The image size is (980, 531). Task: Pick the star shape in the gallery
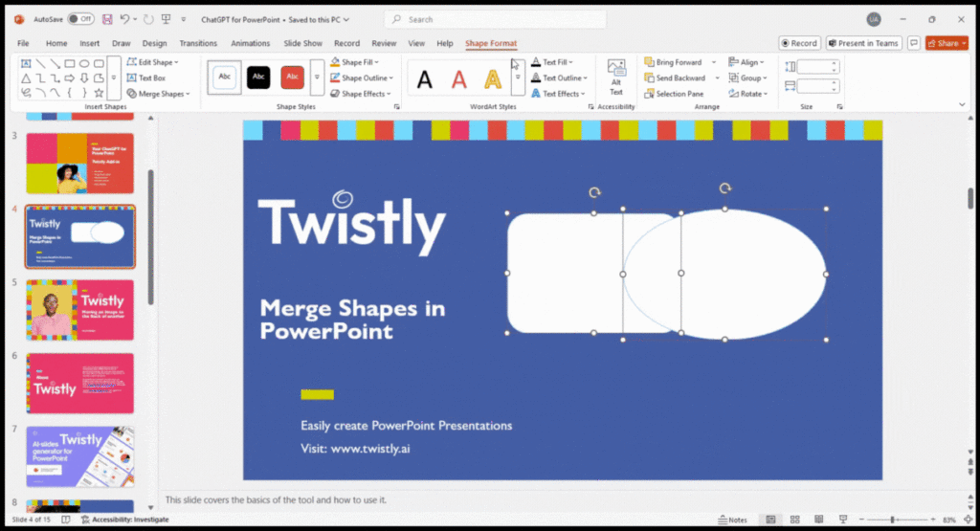[99, 93]
